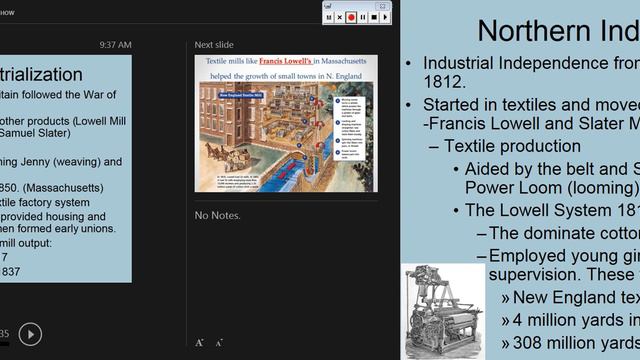The height and width of the screenshot is (360, 640).
Task: Click the '4 million yards' bullet line
Action: point(576,320)
